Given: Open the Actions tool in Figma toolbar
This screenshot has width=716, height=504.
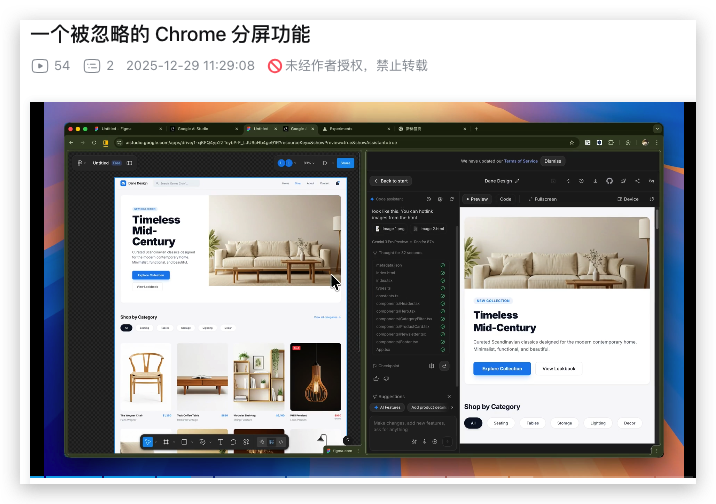Looking at the screenshot, I should pyautogui.click(x=247, y=442).
